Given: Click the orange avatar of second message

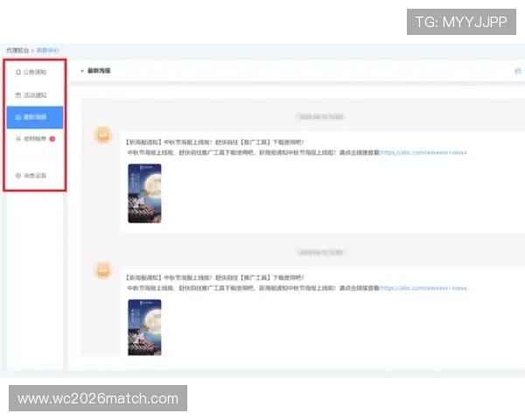Looking at the screenshot, I should click(103, 270).
